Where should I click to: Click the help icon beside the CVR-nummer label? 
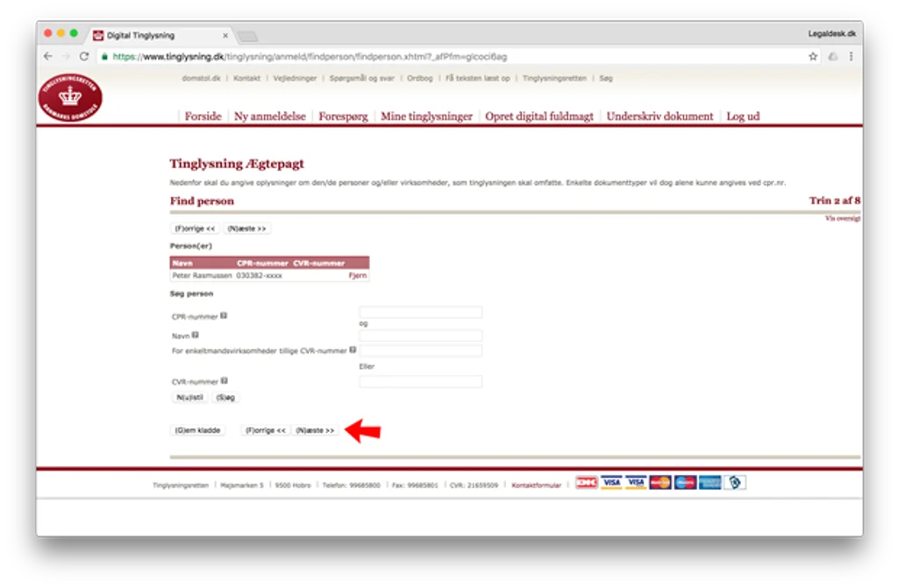(x=224, y=380)
